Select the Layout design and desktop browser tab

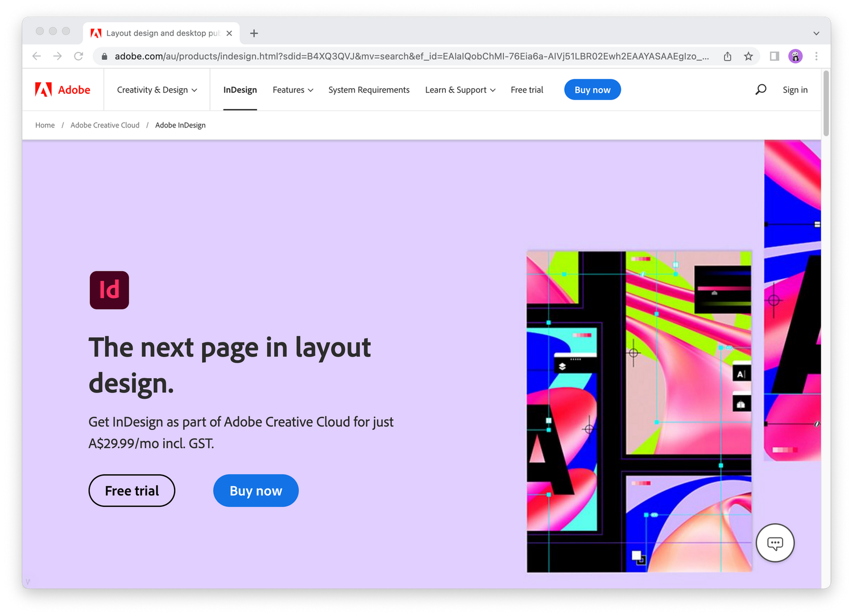162,34
